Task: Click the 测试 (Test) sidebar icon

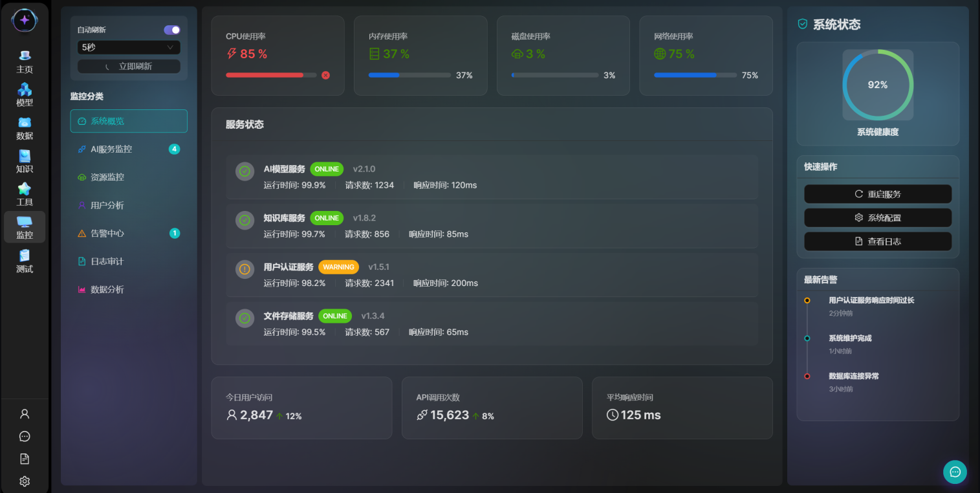Action: tap(25, 261)
